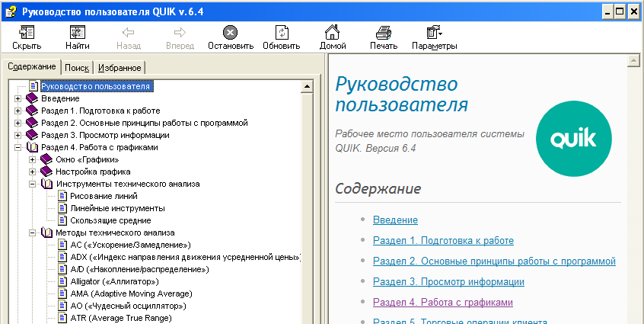The height and width of the screenshot is (324, 644).
Task: Click the Назад (Back) arrow icon
Action: [129, 33]
